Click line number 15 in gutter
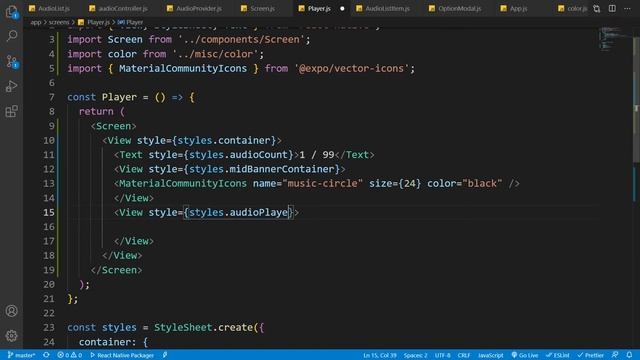The image size is (640, 360). point(49,212)
